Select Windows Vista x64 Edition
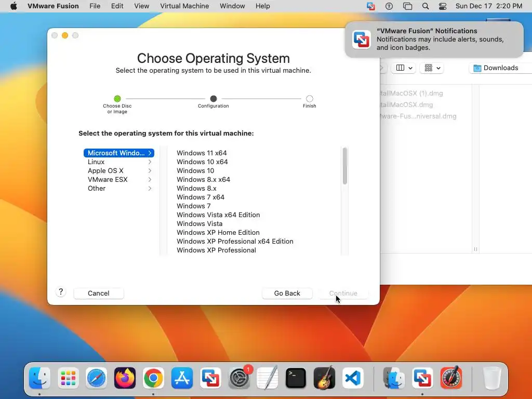The image size is (532, 399). point(218,215)
